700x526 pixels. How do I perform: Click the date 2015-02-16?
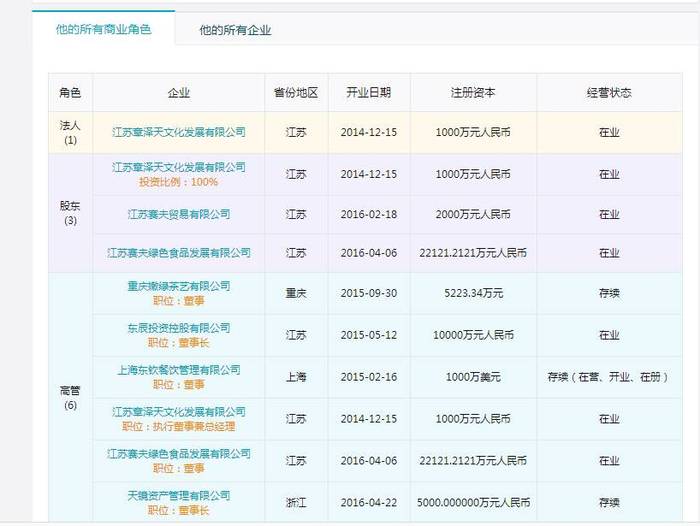coord(369,377)
